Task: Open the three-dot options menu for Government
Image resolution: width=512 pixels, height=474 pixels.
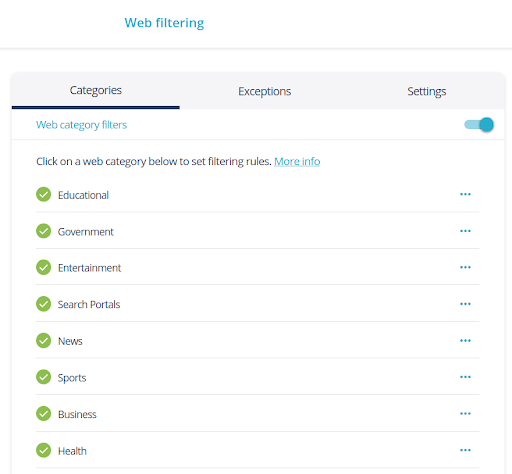Action: pyautogui.click(x=465, y=231)
